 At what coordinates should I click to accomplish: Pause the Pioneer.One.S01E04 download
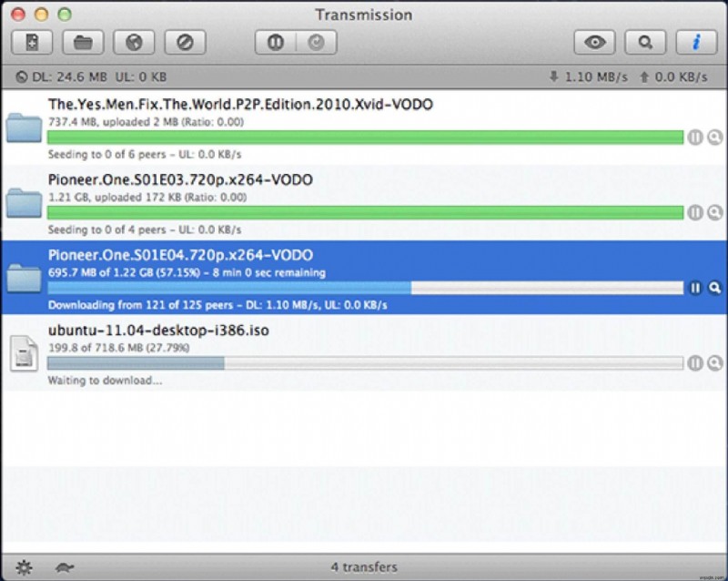tap(695, 288)
